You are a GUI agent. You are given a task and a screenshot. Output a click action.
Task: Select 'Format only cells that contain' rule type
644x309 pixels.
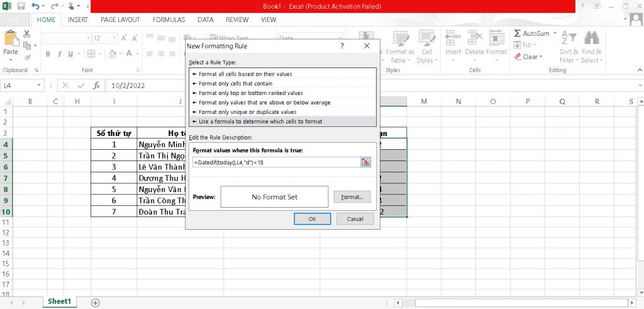click(282, 84)
